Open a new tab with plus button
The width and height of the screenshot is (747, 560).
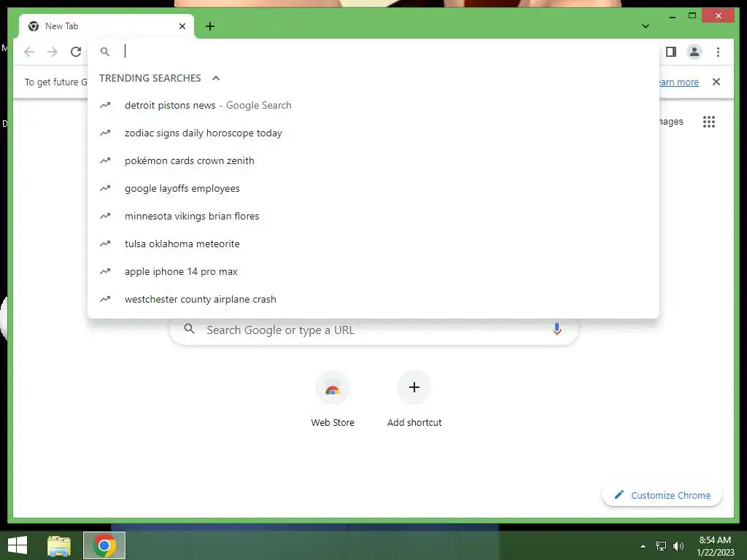pyautogui.click(x=210, y=26)
